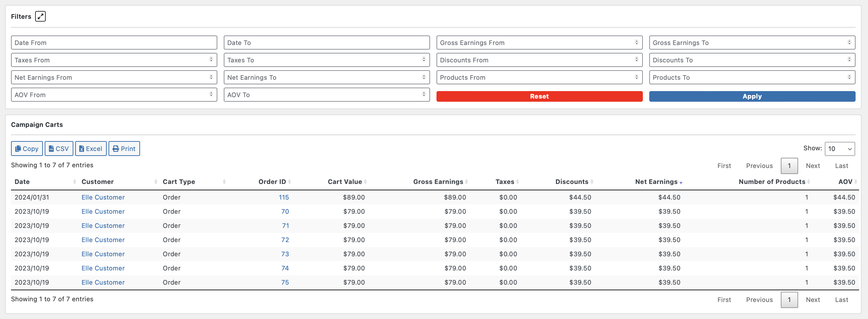The image size is (868, 319).
Task: Click Previous in top pagination
Action: 759,166
